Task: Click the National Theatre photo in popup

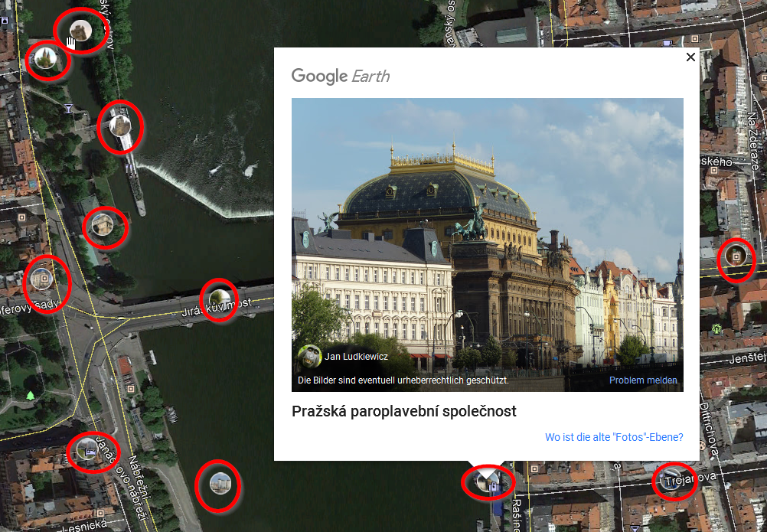Action: click(x=487, y=230)
